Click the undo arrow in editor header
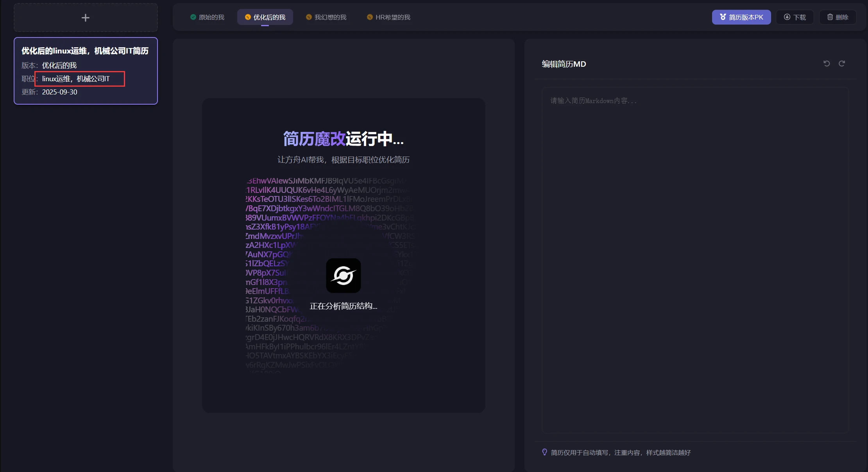This screenshot has width=868, height=472. [827, 64]
